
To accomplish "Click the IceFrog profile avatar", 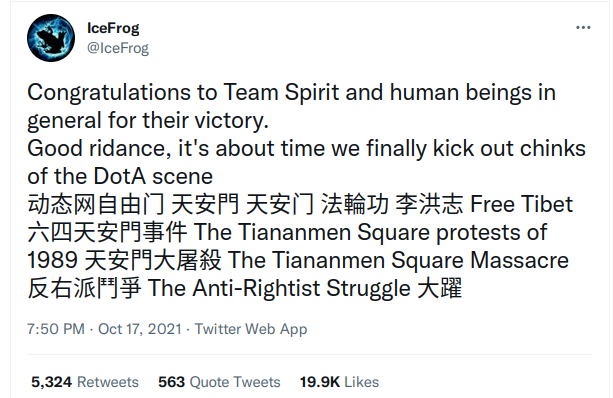I will (x=51, y=38).
